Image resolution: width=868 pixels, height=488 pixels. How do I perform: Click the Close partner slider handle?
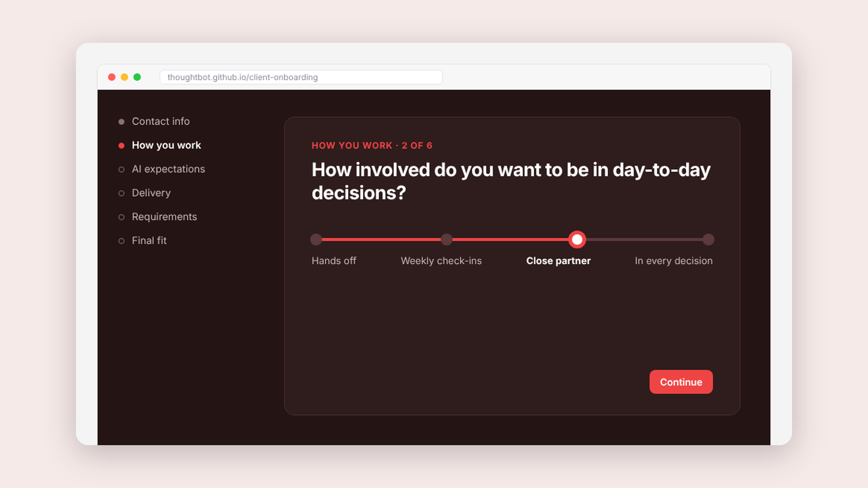(577, 239)
